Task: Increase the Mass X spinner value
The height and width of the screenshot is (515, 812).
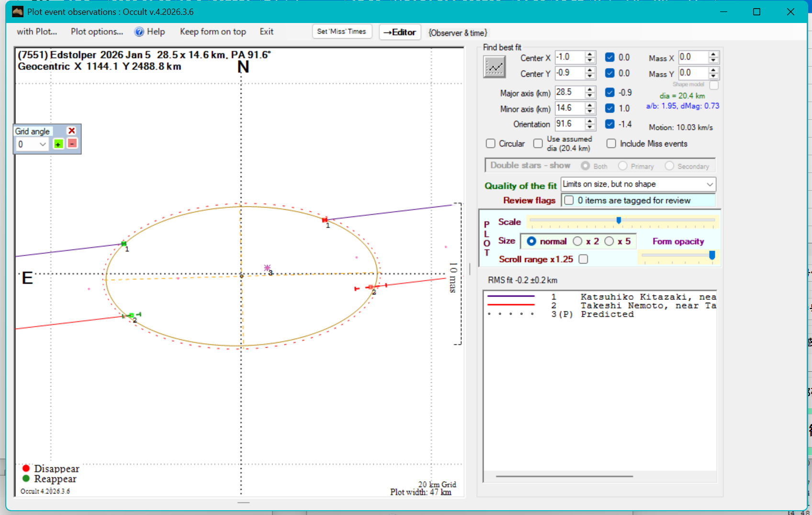Action: point(713,55)
